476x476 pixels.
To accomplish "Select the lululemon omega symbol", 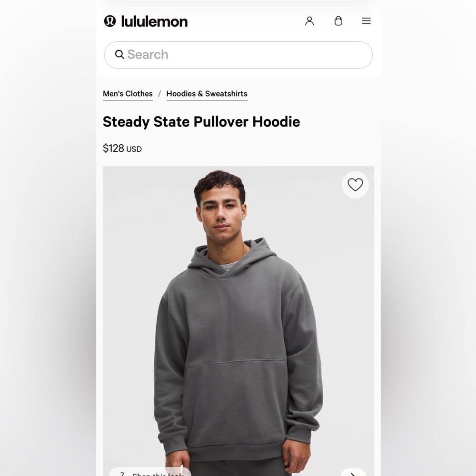I will 109,21.
